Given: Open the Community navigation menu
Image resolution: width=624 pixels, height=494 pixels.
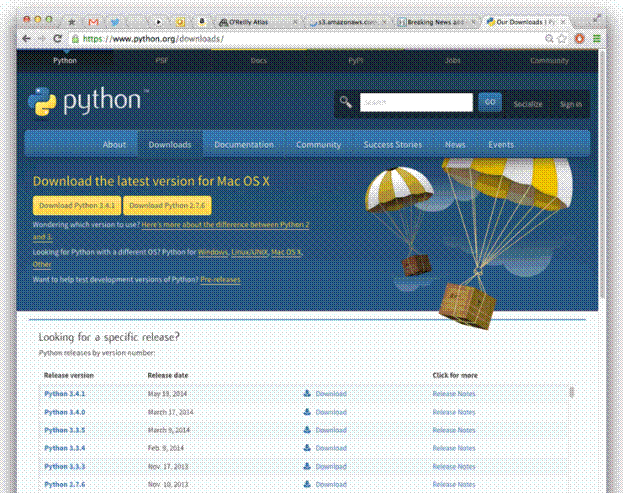Looking at the screenshot, I should coord(318,144).
